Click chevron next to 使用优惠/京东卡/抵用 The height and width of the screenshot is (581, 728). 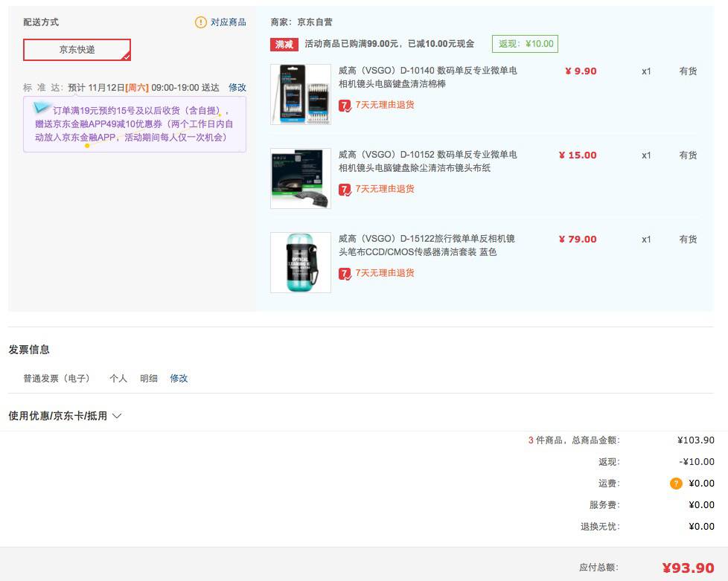tap(117, 416)
